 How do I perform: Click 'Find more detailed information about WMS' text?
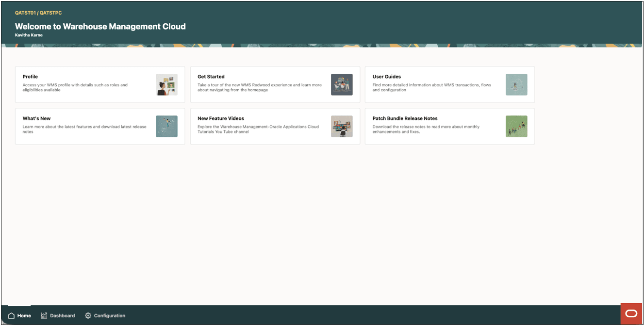click(x=432, y=87)
